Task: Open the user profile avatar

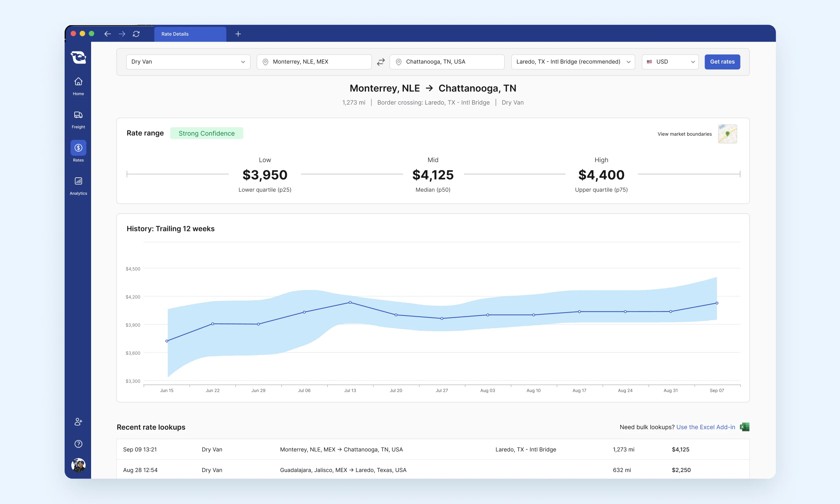Action: pyautogui.click(x=79, y=465)
